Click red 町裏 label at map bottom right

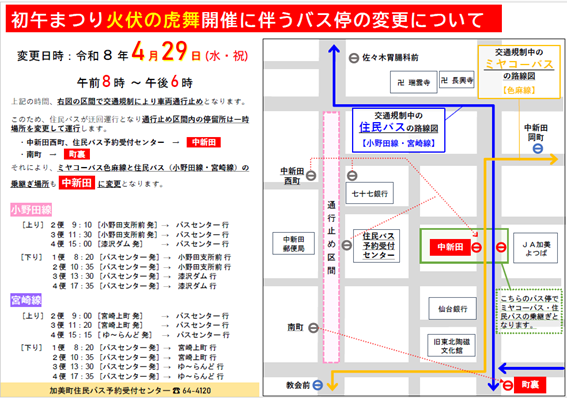[530, 385]
